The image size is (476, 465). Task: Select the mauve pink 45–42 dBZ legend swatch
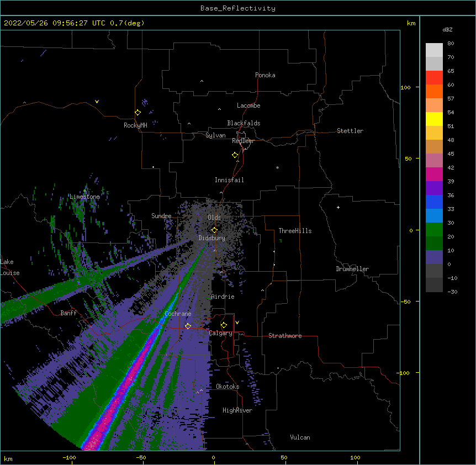coord(434,161)
